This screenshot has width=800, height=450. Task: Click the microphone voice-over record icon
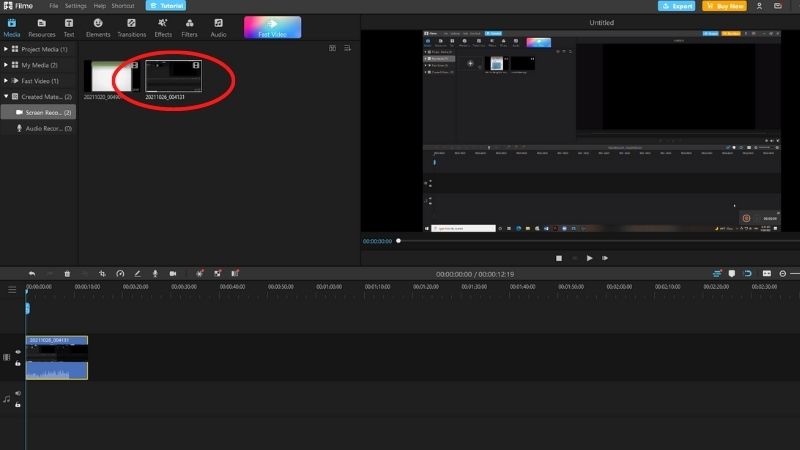155,274
